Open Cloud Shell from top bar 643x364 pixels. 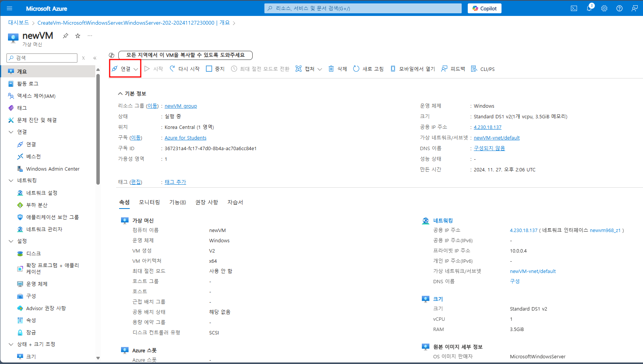(574, 8)
